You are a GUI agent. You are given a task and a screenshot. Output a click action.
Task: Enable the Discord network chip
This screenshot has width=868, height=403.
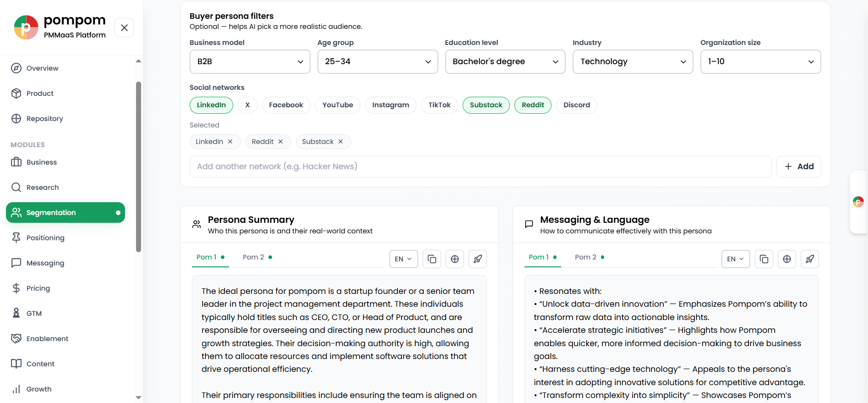(577, 105)
